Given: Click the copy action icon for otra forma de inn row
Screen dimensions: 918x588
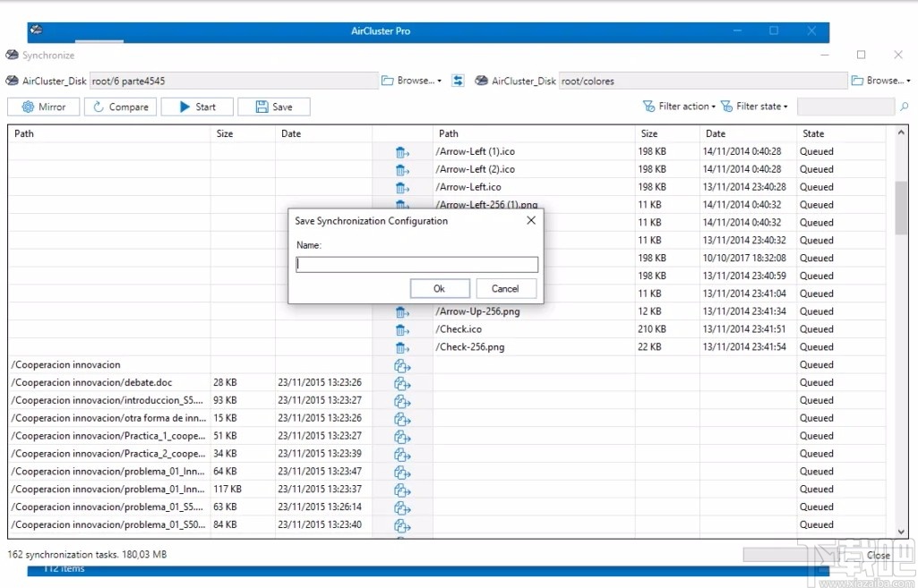Looking at the screenshot, I should click(x=402, y=419).
